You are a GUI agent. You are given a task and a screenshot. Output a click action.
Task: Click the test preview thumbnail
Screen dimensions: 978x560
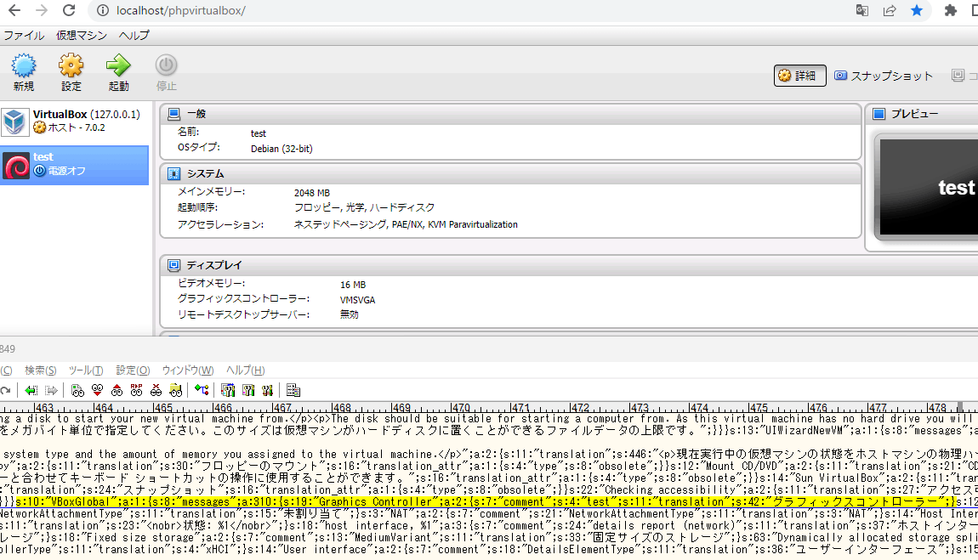pos(929,187)
